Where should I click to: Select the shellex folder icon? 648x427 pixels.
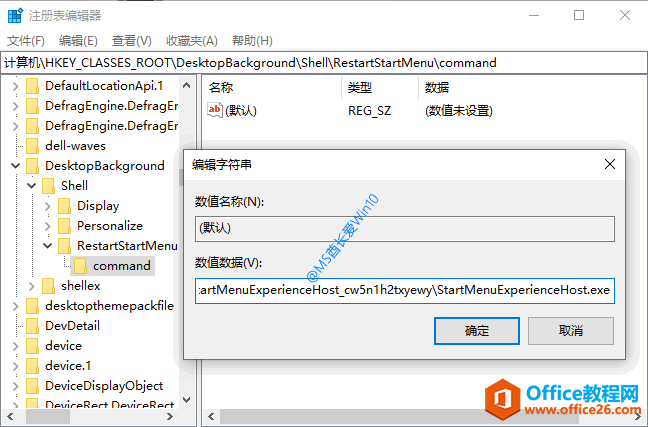[48, 286]
